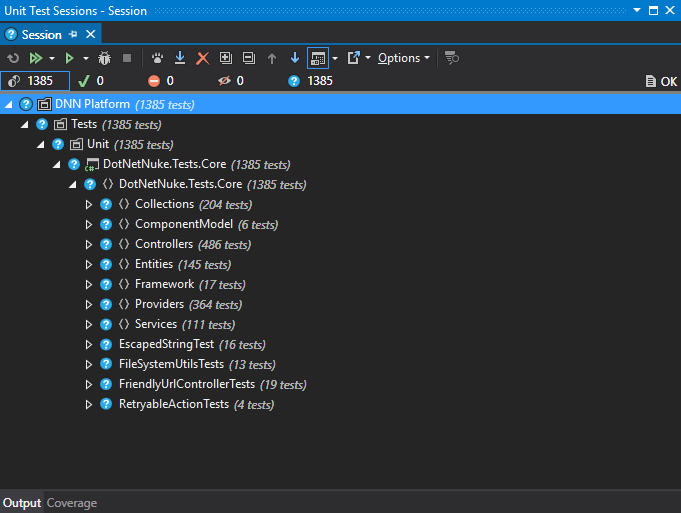Click the Export session icon
The image size is (681, 513).
point(354,58)
